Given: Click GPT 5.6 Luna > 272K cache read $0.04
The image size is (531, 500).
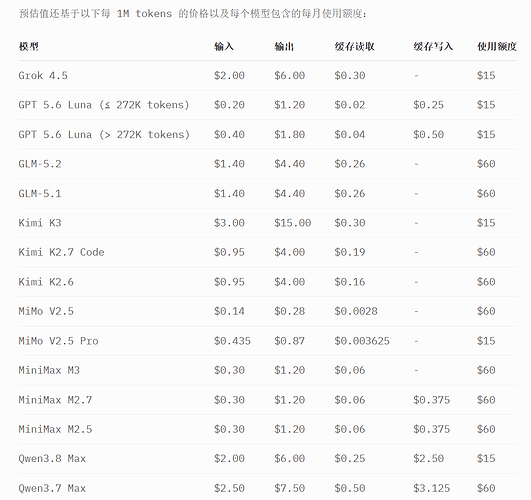Looking at the screenshot, I should [x=350, y=134].
